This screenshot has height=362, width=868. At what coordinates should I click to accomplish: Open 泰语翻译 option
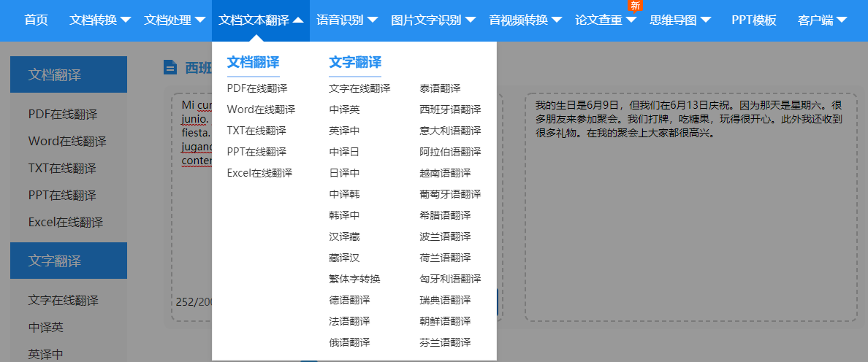[440, 88]
